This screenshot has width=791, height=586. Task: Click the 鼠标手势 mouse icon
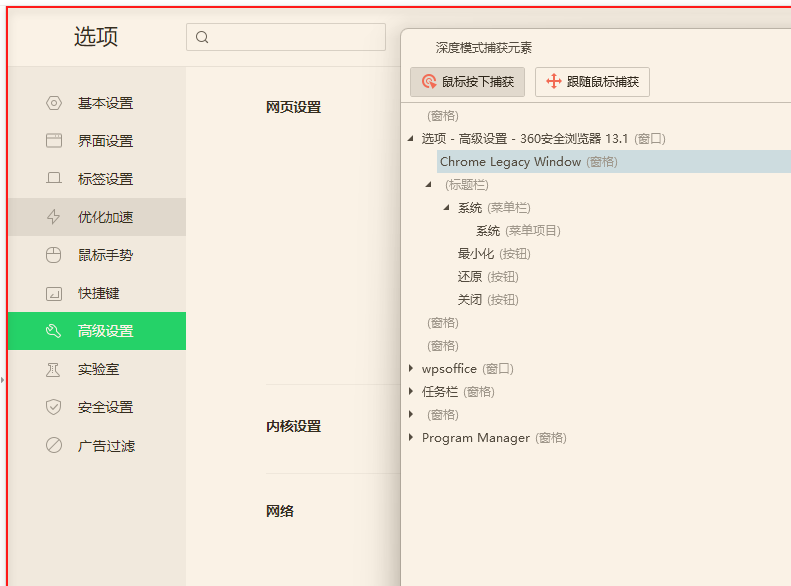(x=53, y=255)
